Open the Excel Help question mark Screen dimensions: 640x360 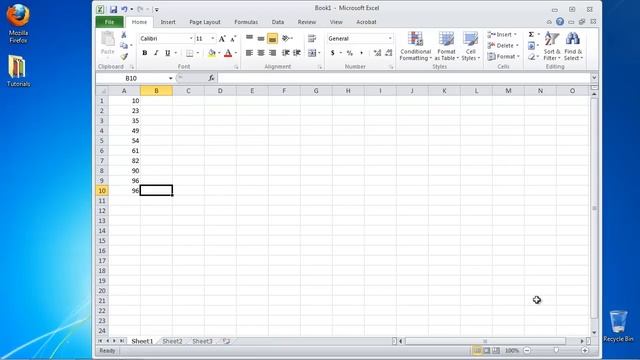pos(560,22)
